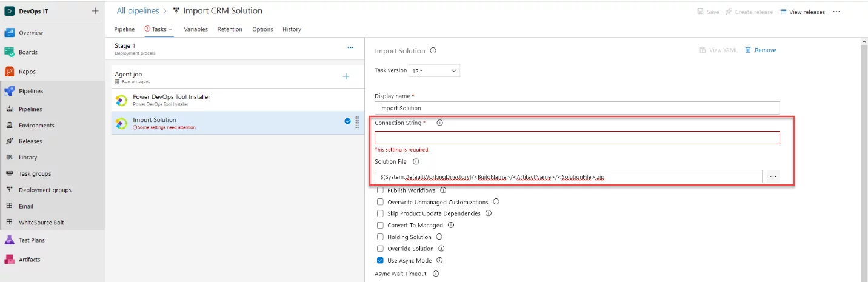Open the Artifacts sidebar icon

click(x=9, y=260)
